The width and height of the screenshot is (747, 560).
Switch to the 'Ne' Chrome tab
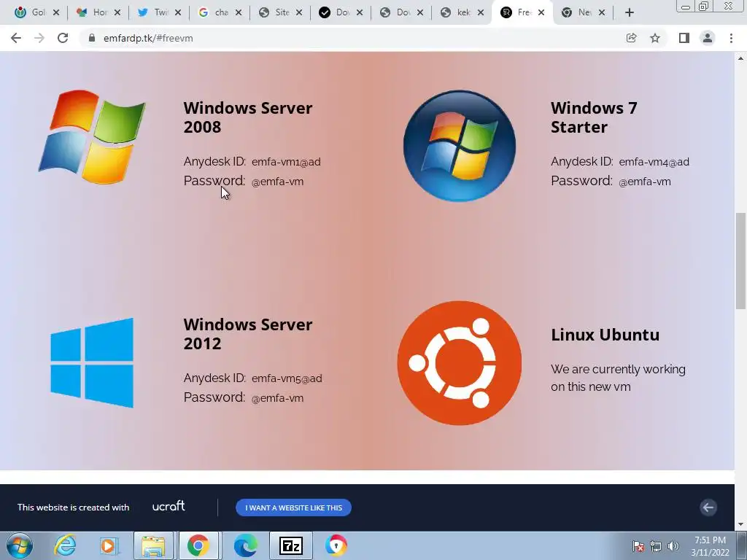coord(576,12)
